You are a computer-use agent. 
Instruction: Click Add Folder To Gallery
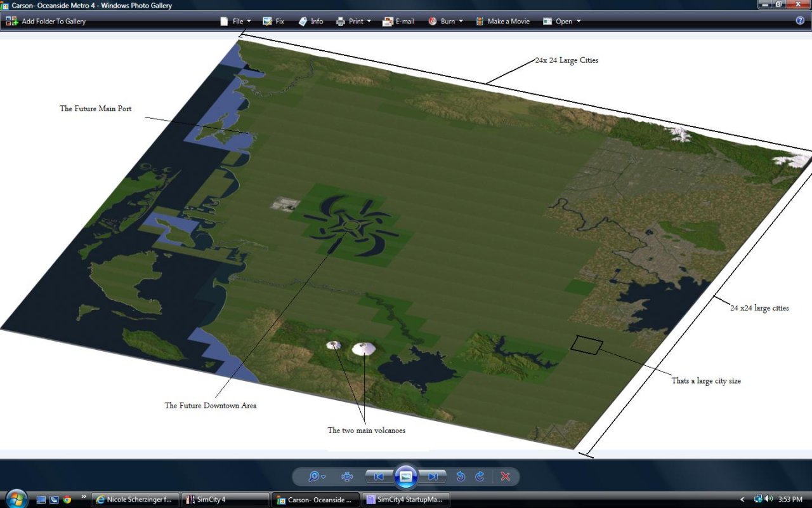(46, 21)
